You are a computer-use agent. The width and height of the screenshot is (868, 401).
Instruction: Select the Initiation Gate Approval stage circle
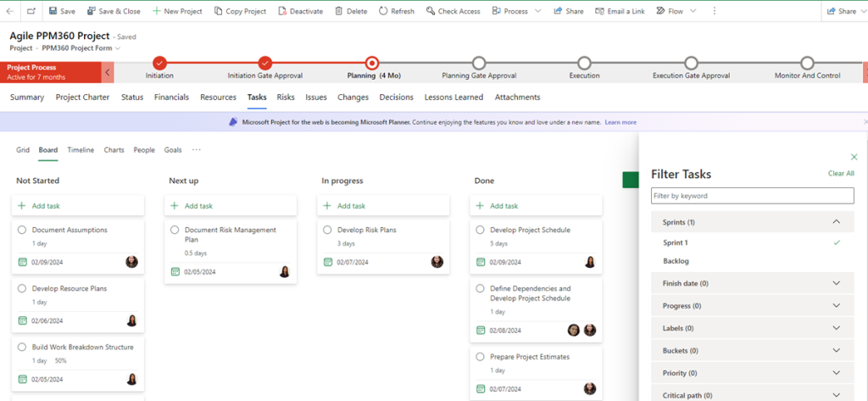265,63
